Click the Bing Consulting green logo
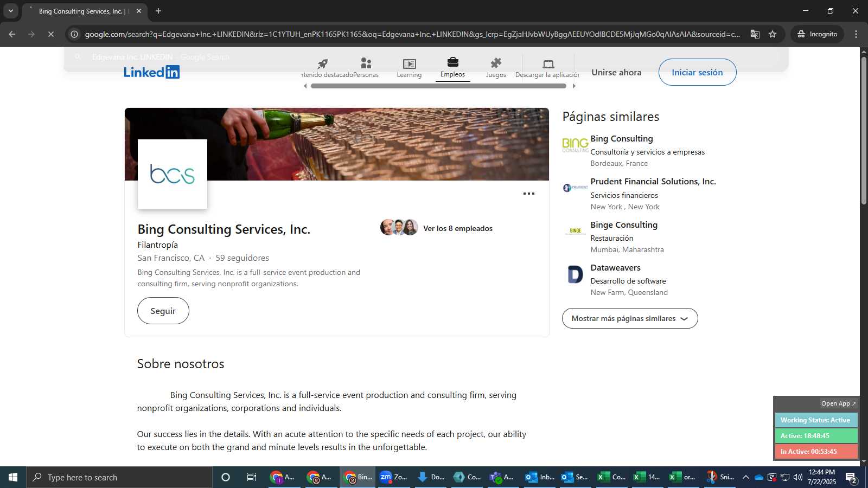 (x=575, y=144)
